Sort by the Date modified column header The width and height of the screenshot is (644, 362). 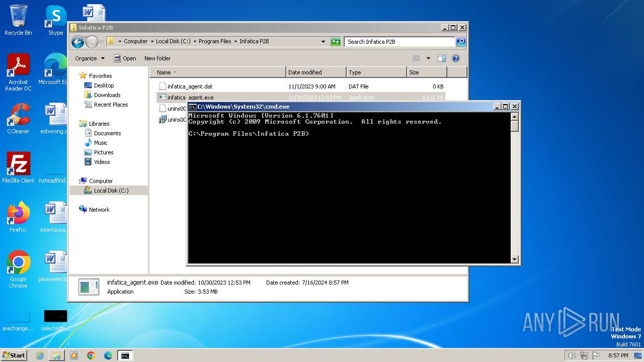[x=316, y=72]
